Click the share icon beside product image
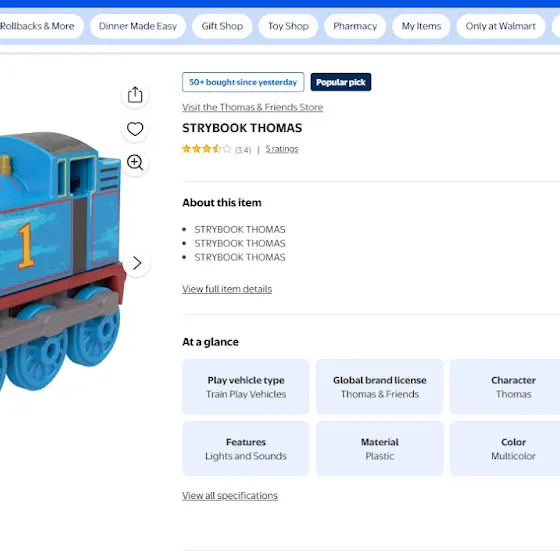 (135, 95)
